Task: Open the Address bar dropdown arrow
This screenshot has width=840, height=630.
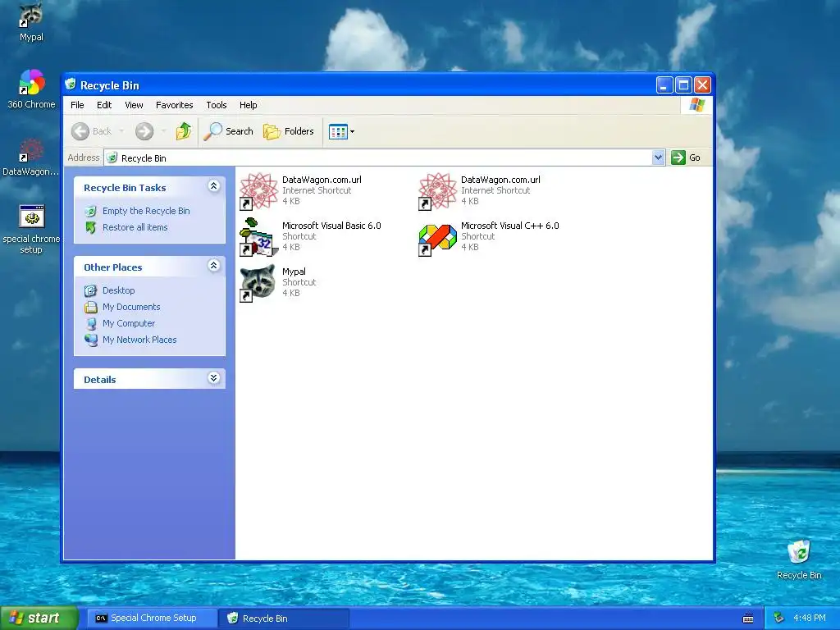Action: point(659,157)
